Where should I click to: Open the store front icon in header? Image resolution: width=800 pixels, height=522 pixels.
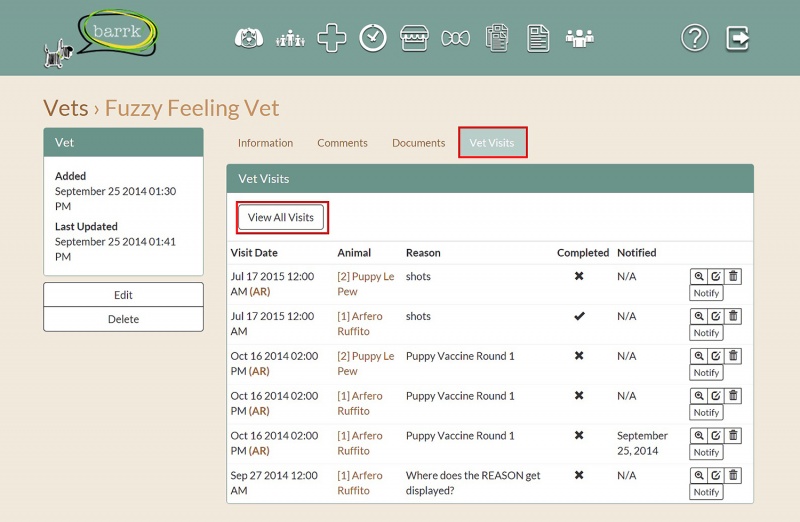[x=414, y=38]
